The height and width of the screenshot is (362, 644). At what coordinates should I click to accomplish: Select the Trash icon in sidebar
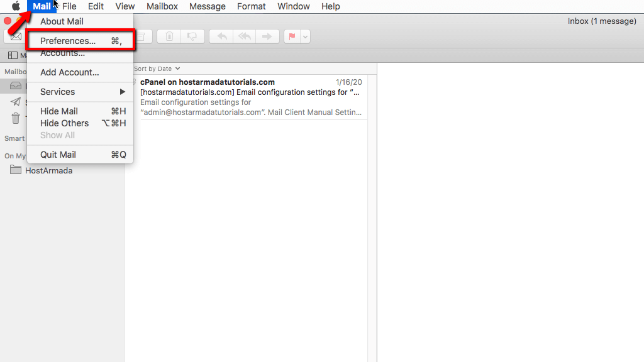click(16, 118)
